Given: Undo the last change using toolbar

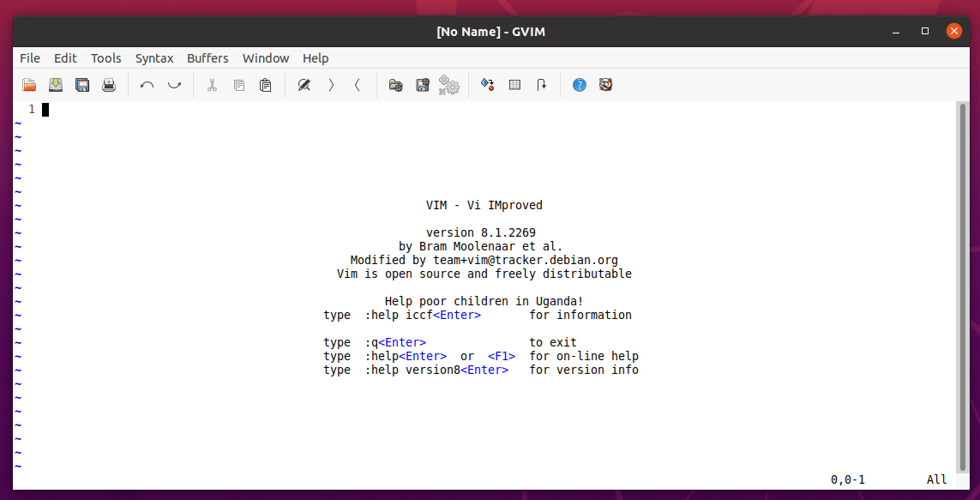Looking at the screenshot, I should (147, 84).
